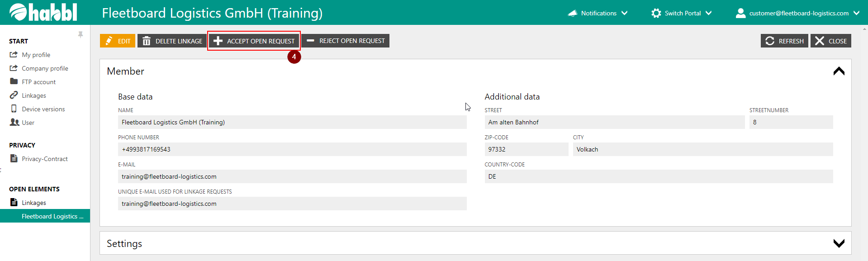This screenshot has width=868, height=261.
Task: Click the Switch Portal gear icon
Action: [x=656, y=13]
